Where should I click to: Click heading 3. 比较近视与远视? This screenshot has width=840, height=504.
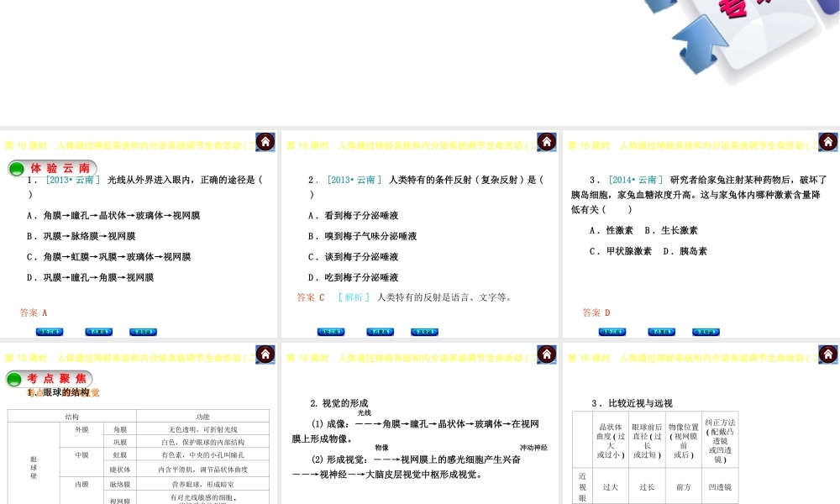(x=632, y=403)
